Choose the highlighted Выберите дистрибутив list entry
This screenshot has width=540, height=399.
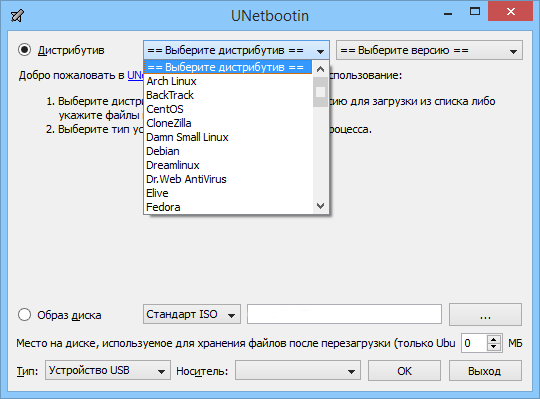click(x=228, y=67)
